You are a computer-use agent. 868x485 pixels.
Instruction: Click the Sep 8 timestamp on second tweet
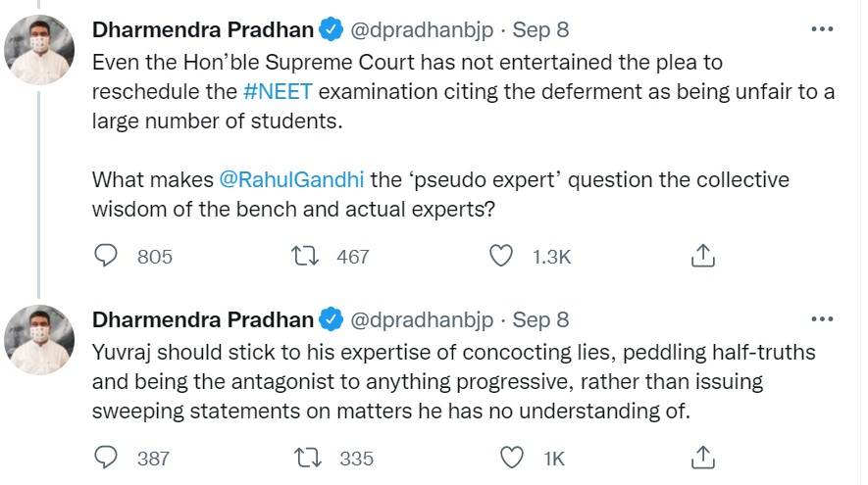coord(540,320)
